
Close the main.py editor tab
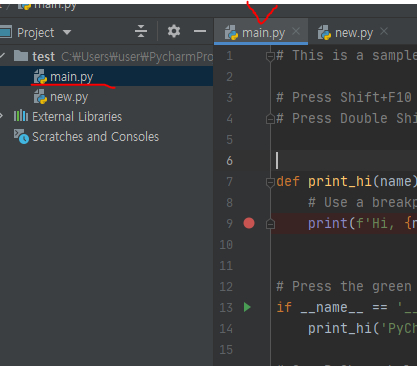click(296, 31)
